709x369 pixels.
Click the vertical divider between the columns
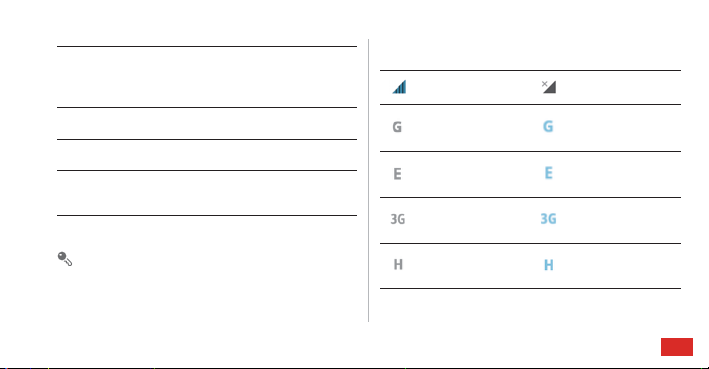(x=369, y=180)
